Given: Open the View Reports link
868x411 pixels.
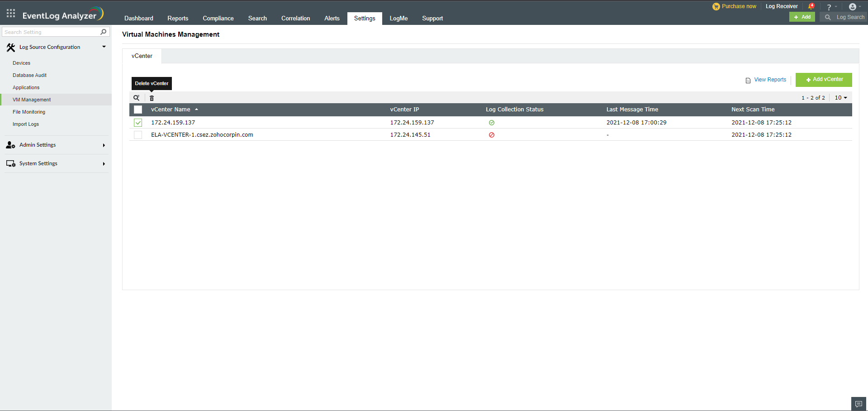Looking at the screenshot, I should click(770, 80).
